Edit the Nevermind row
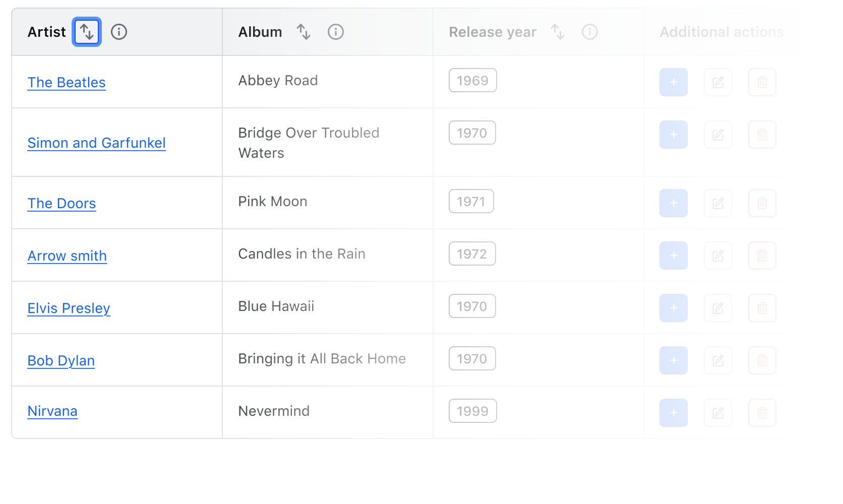843x504 pixels. point(718,413)
